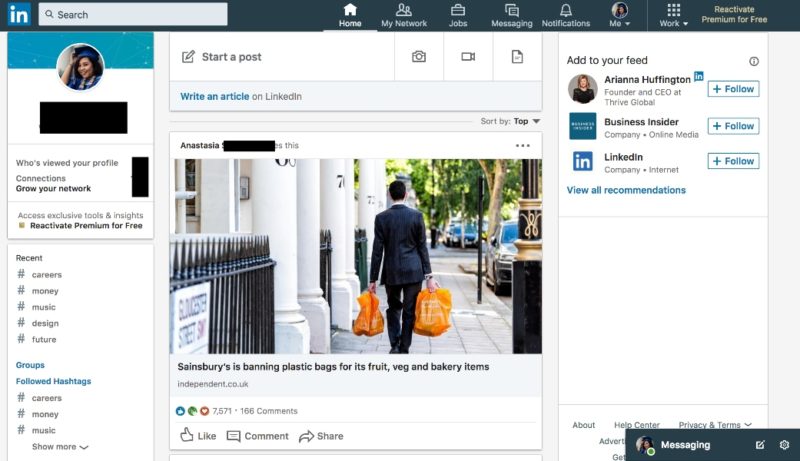Comment on the Sainsbury's post
Image resolution: width=800 pixels, height=461 pixels.
pyautogui.click(x=258, y=436)
